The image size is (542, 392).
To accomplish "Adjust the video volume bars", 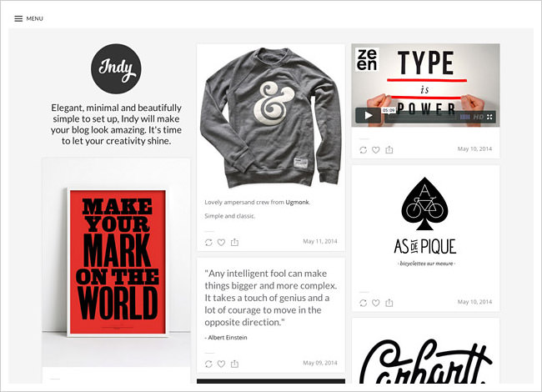I will tap(465, 117).
